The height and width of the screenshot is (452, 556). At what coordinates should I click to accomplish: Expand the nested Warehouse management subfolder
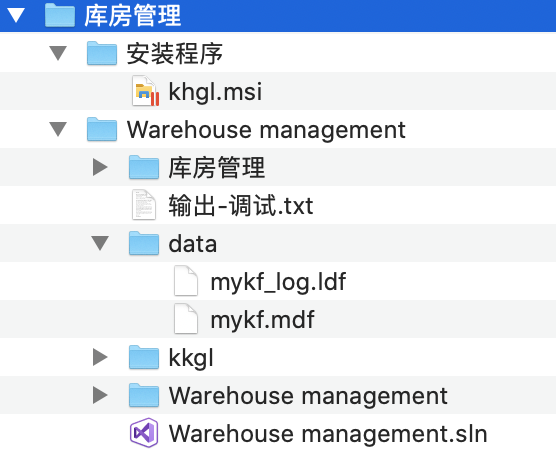100,395
